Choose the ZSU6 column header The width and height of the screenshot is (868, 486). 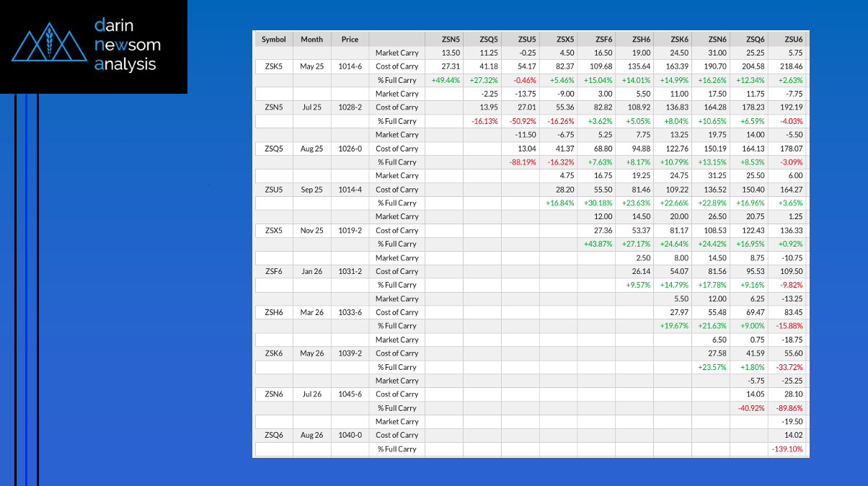793,39
